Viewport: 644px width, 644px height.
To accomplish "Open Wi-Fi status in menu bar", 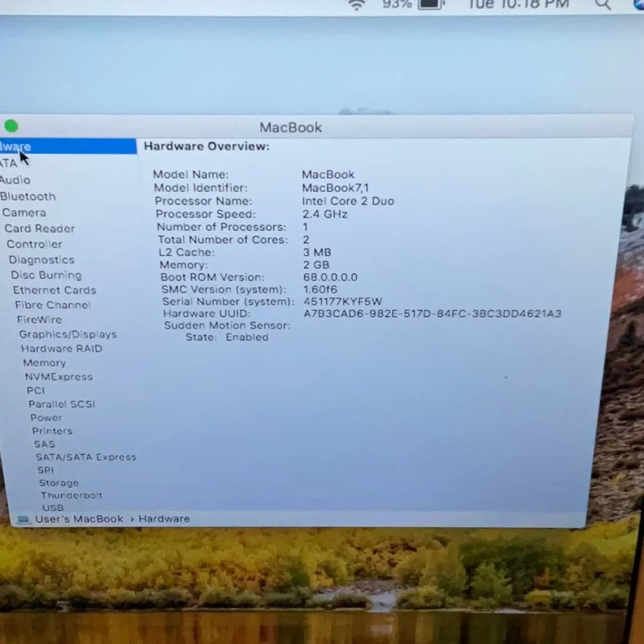I will [x=356, y=5].
